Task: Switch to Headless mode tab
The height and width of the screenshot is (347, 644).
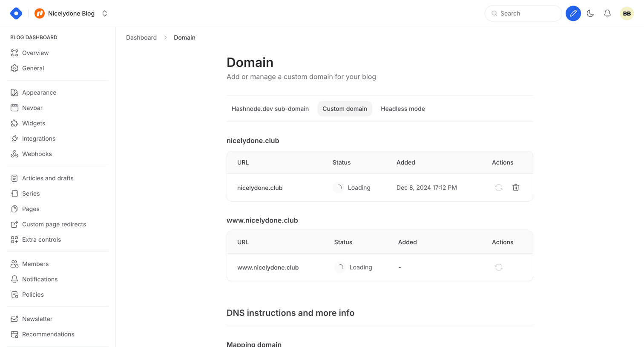Action: 403,109
